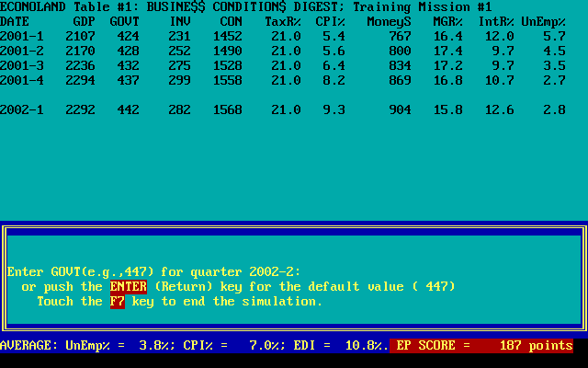Click GDP value 2292 in 2002-1 row
This screenshot has height=368, width=588.
pos(80,110)
